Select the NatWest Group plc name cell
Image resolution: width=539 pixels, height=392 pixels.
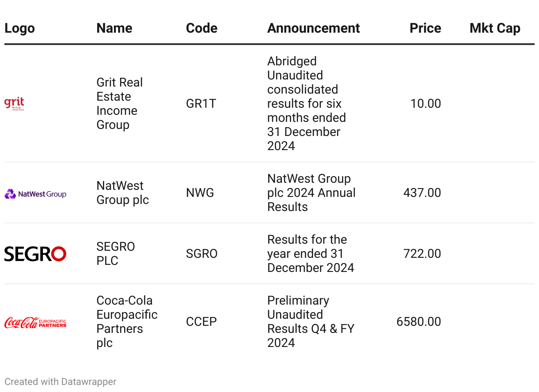[122, 193]
